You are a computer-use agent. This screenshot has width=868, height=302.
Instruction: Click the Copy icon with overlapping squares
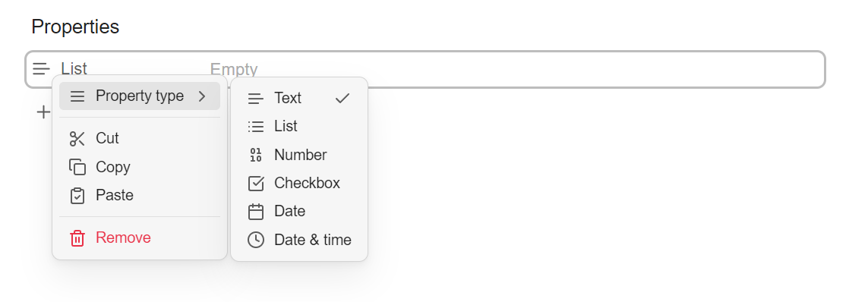pos(77,167)
